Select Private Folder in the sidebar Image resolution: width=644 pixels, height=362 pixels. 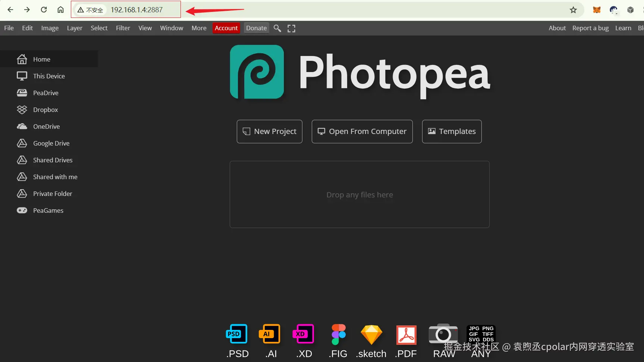[x=49, y=193]
